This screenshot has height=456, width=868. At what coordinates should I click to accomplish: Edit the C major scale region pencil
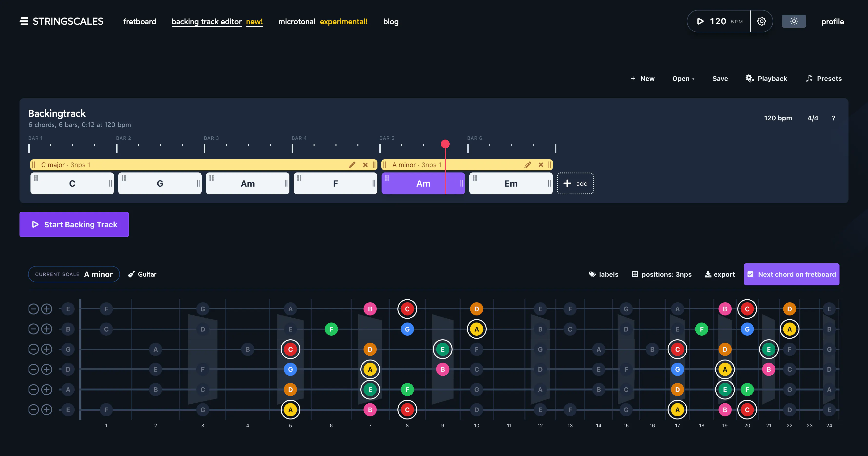pyautogui.click(x=352, y=165)
